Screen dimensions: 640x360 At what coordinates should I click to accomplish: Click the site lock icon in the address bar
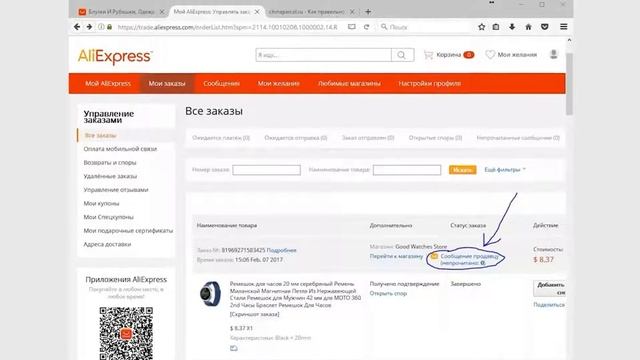tap(109, 27)
